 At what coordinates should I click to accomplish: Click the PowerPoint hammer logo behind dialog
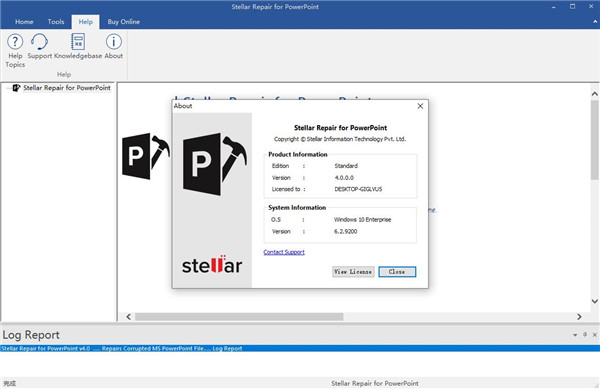coord(146,156)
